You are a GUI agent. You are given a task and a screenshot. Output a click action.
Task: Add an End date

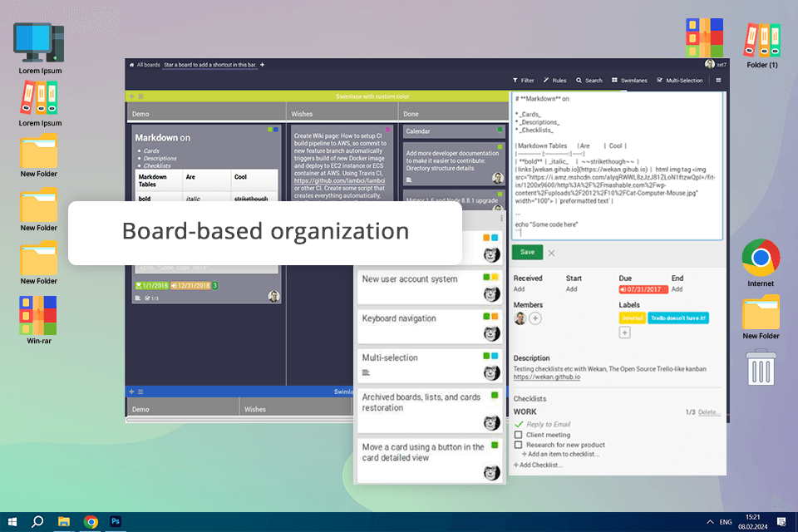click(677, 289)
